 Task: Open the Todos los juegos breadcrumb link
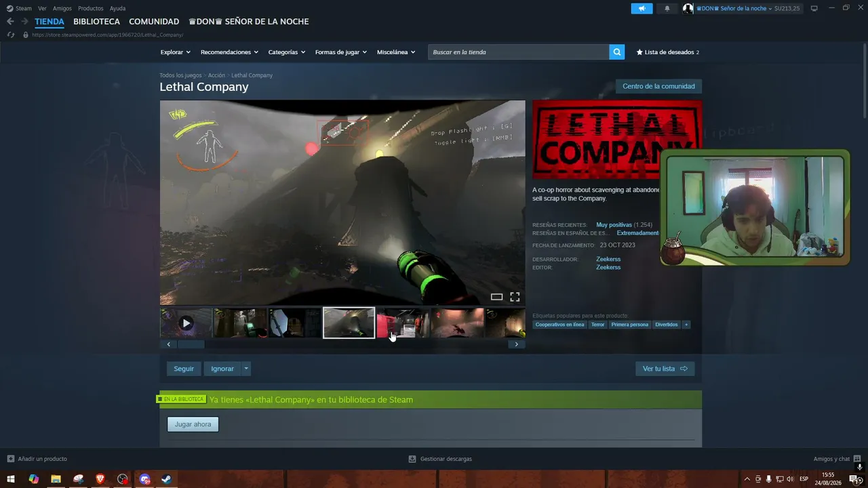(180, 75)
